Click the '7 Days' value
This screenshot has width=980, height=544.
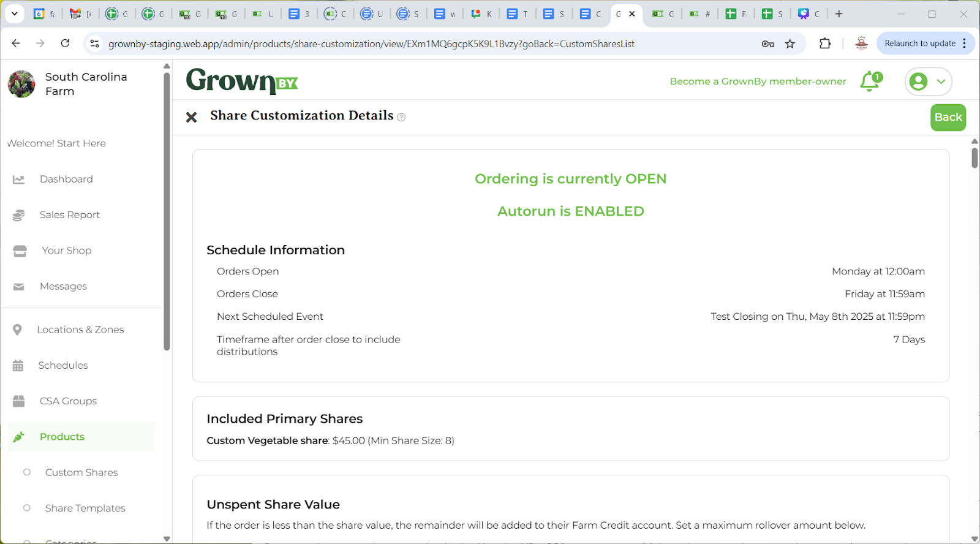(x=909, y=339)
